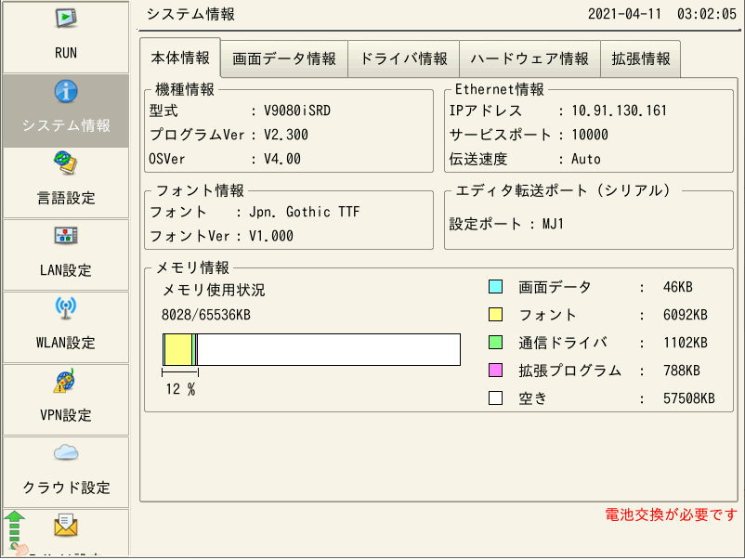Open 言語設定 language settings
This screenshot has height=560, width=745.
click(65, 182)
